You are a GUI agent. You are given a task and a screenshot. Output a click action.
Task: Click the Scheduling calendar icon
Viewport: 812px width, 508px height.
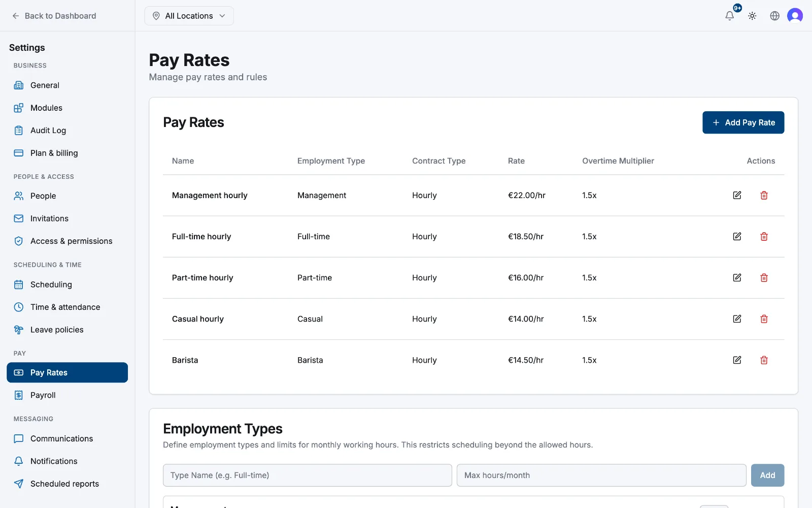click(x=19, y=284)
